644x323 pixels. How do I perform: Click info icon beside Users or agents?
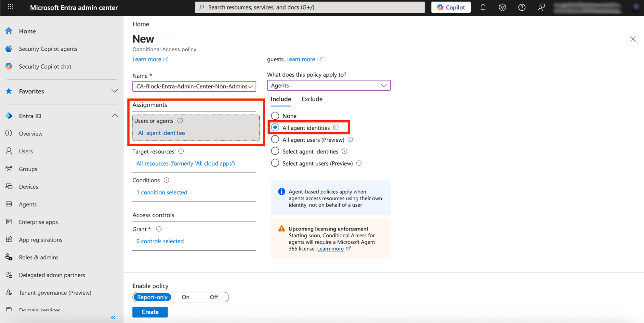click(x=180, y=121)
